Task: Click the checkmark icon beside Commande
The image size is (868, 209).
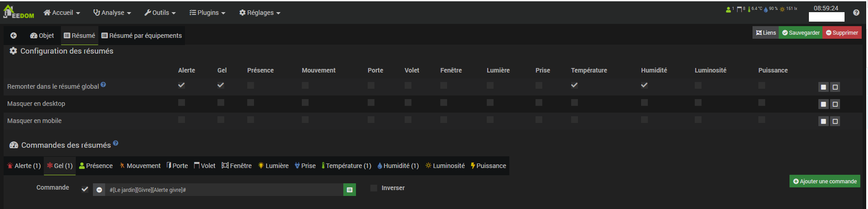Action: point(84,189)
